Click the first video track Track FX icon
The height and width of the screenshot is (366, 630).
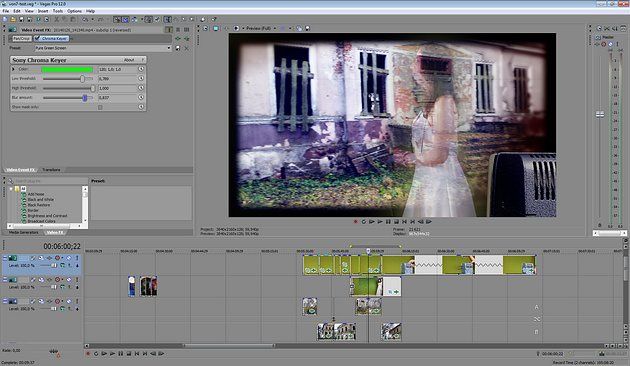tap(49, 258)
